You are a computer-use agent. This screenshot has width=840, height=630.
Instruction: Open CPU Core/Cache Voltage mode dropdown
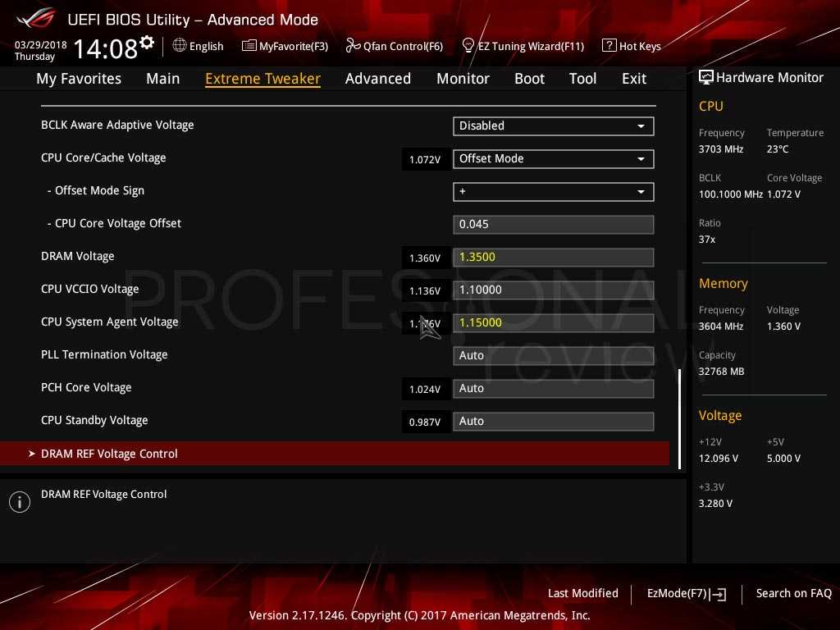point(554,158)
